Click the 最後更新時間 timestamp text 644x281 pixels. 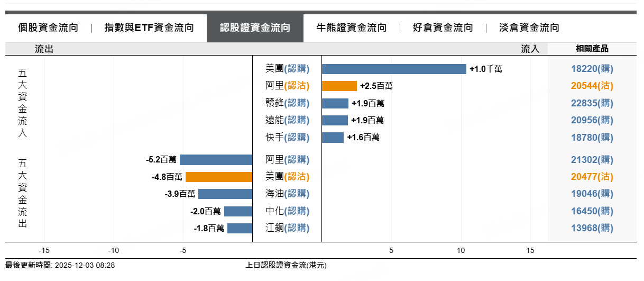tap(60, 265)
